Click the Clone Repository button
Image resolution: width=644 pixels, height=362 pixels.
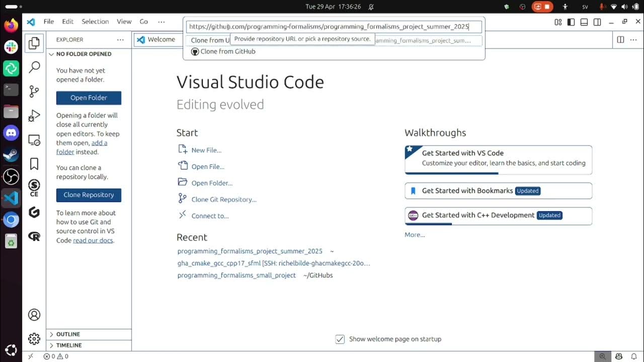point(89,195)
